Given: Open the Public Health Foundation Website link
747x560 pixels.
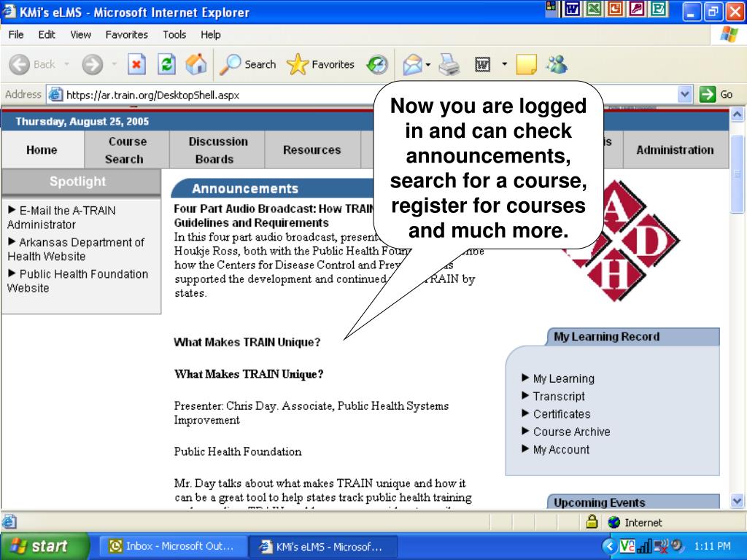Looking at the screenshot, I should 77,281.
